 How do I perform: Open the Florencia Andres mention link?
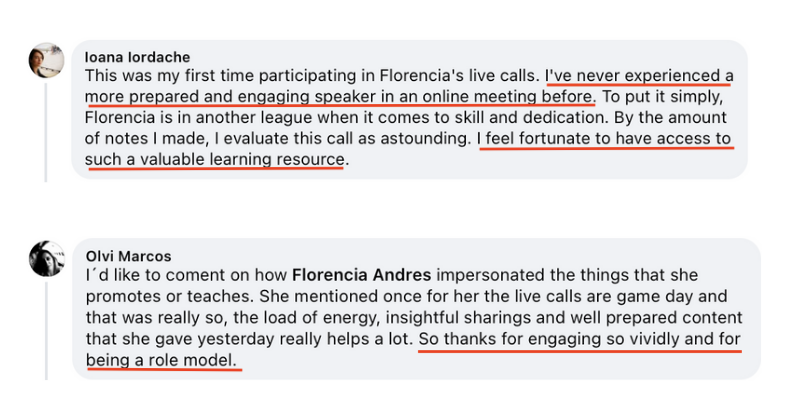click(x=361, y=275)
